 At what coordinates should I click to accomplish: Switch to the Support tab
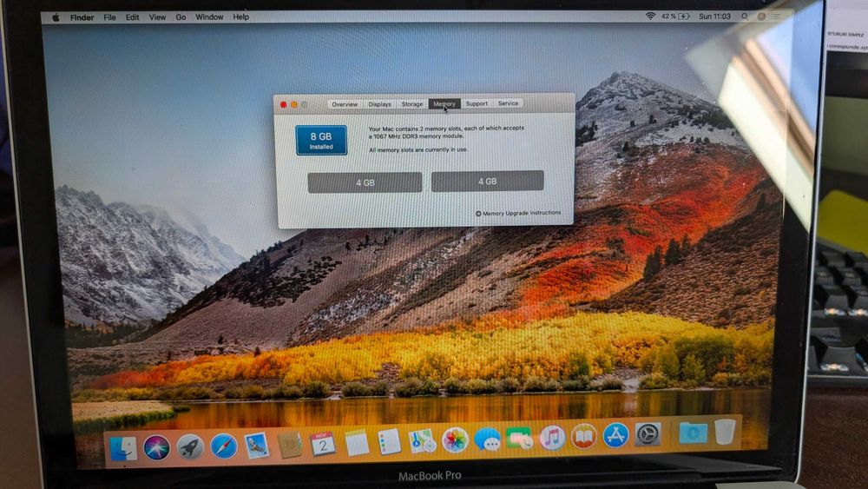click(x=477, y=103)
